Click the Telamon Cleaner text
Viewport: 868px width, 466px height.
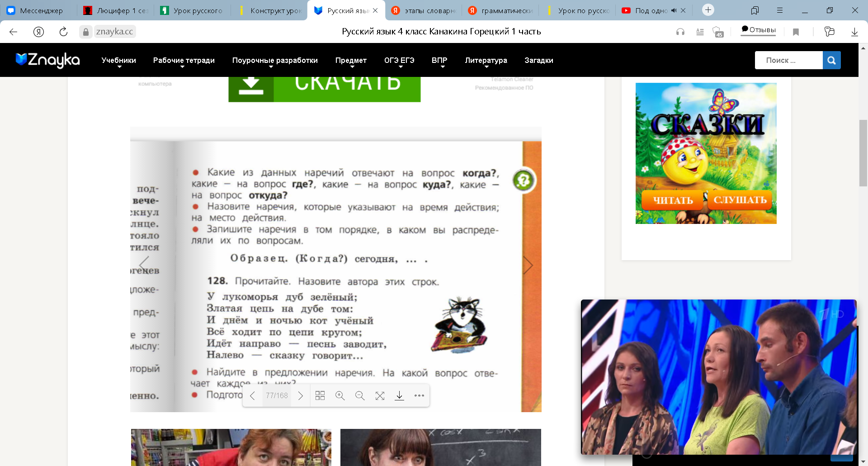pos(512,79)
